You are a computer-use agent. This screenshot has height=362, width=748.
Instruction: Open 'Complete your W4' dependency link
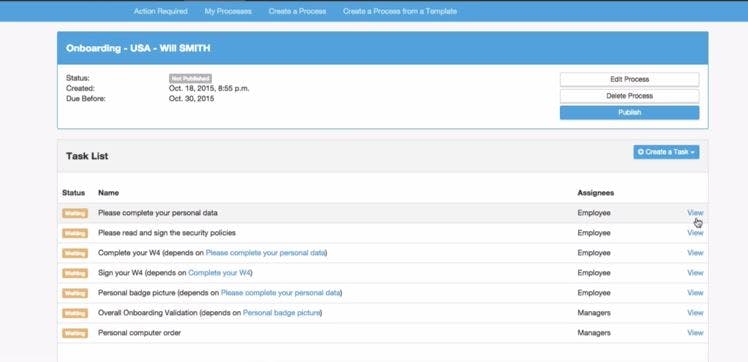[219, 273]
